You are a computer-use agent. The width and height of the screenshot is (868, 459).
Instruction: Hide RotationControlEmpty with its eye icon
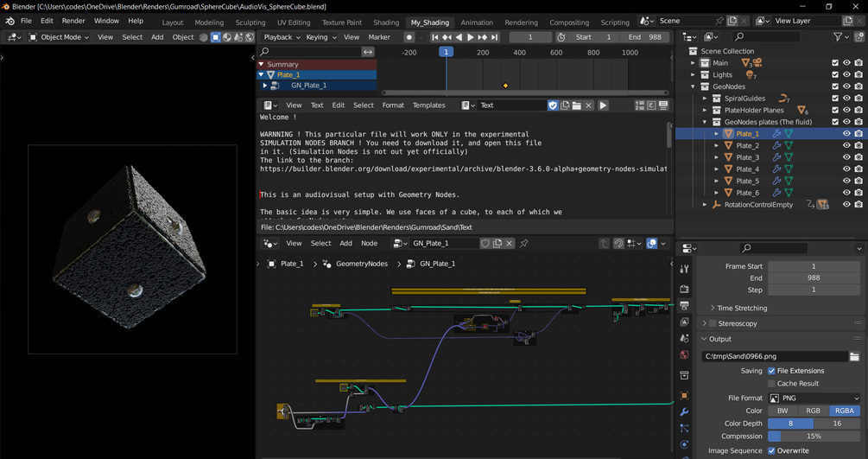pyautogui.click(x=846, y=205)
